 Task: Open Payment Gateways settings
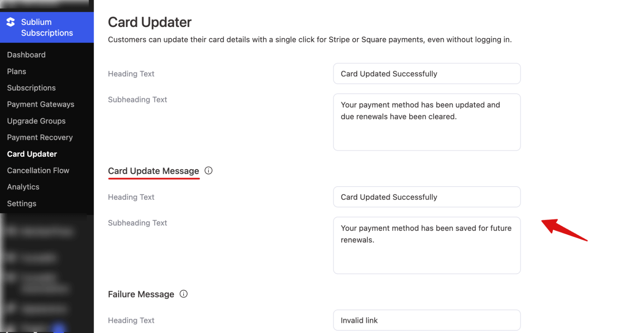tap(41, 104)
